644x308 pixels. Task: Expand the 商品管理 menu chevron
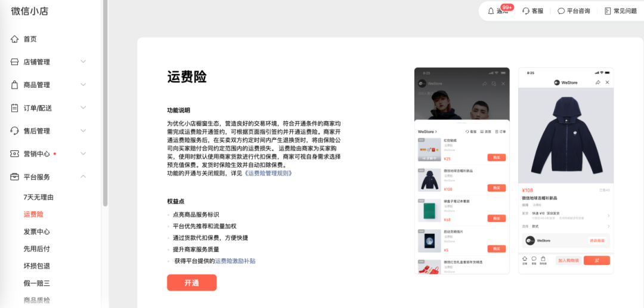pos(83,85)
